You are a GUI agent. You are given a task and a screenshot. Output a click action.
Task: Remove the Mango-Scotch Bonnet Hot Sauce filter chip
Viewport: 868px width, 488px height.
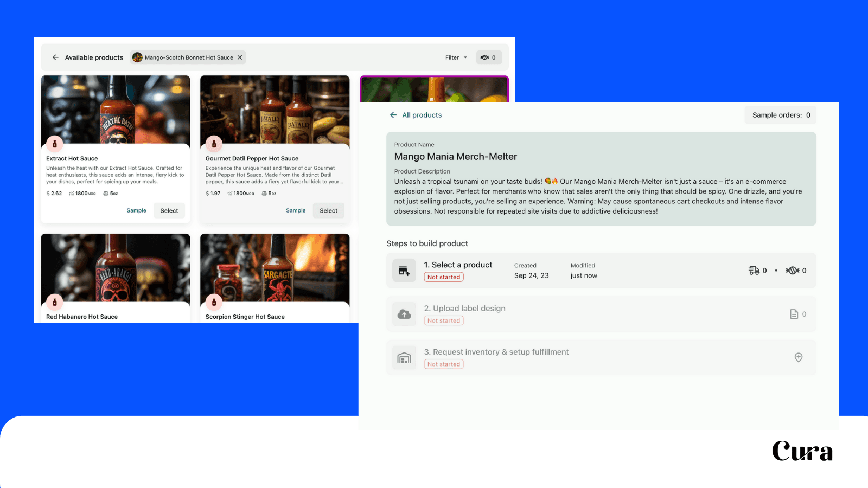point(239,57)
